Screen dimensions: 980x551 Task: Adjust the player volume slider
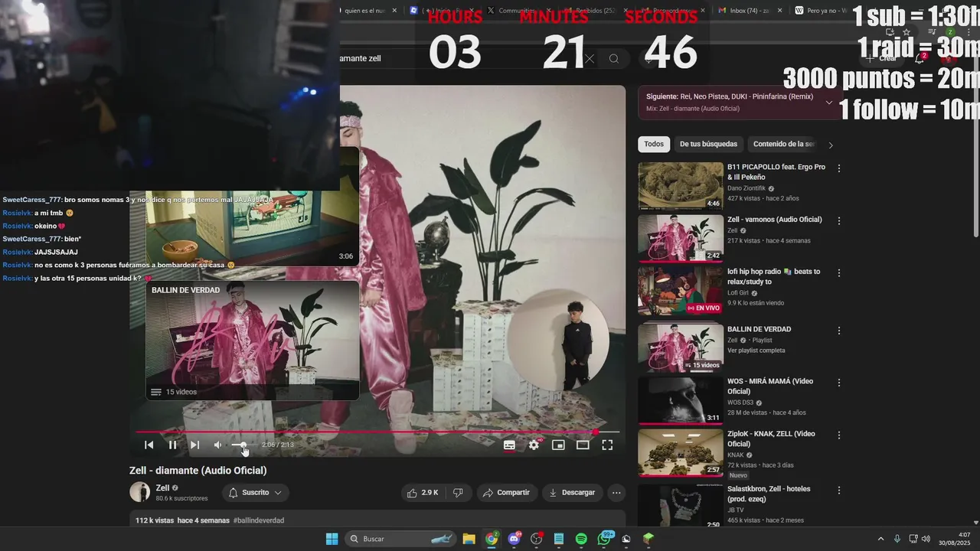pyautogui.click(x=242, y=445)
